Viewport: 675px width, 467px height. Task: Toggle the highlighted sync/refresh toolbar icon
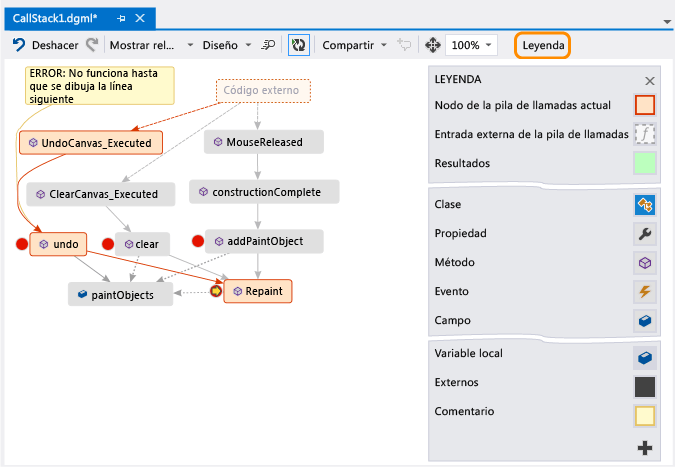[298, 45]
